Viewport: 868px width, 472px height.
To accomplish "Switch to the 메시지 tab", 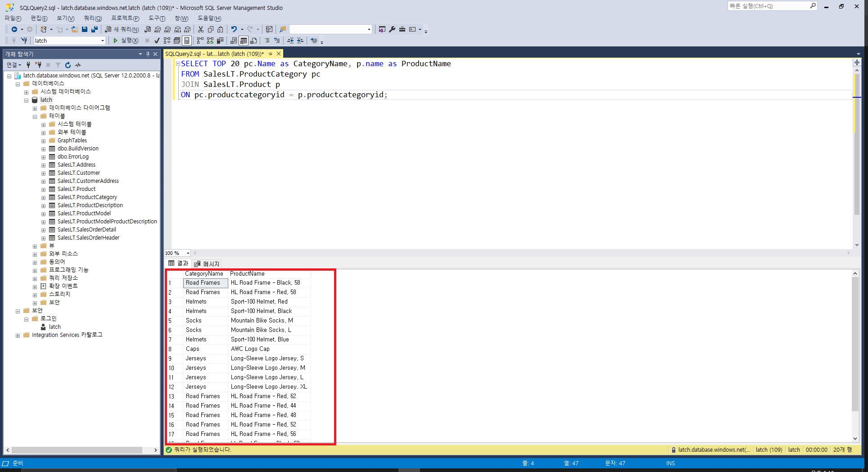I will [x=207, y=264].
